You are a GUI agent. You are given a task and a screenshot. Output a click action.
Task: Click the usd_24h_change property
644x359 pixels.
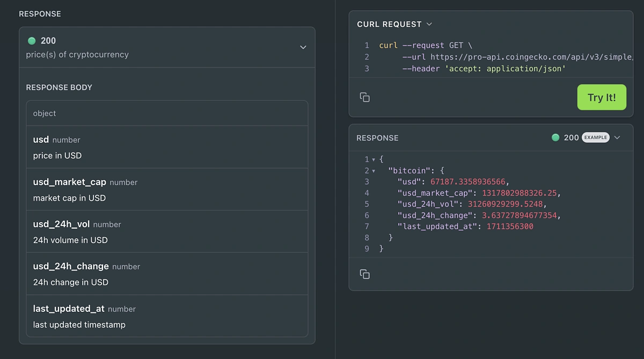pos(71,266)
